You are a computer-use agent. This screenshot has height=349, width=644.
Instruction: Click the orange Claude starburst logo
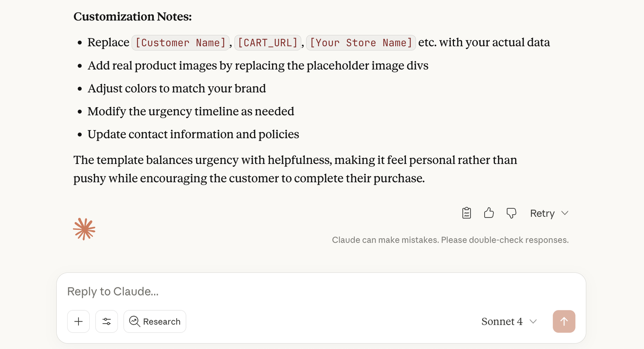[84, 229]
